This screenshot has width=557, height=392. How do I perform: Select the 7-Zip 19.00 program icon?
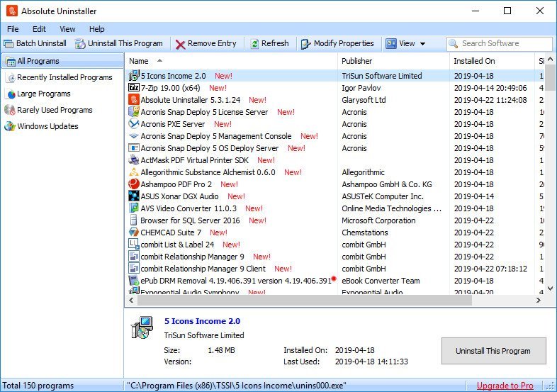coord(134,88)
